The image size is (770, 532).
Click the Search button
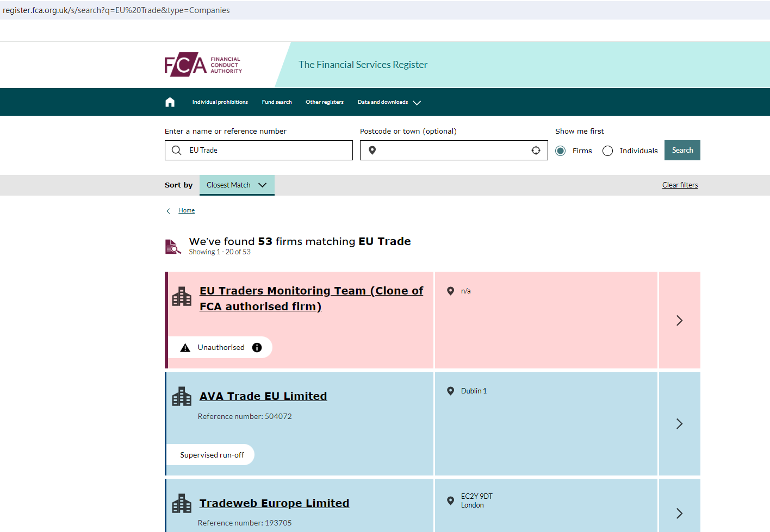(x=682, y=151)
